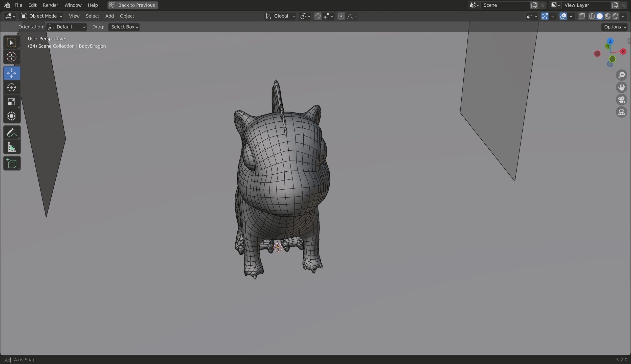The width and height of the screenshot is (631, 364).
Task: Switch to rendered shading
Action: [615, 16]
